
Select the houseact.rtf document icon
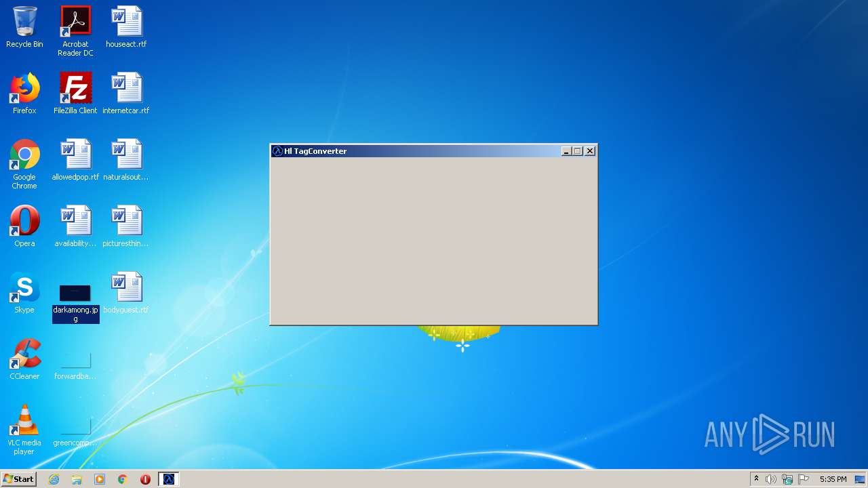[126, 27]
